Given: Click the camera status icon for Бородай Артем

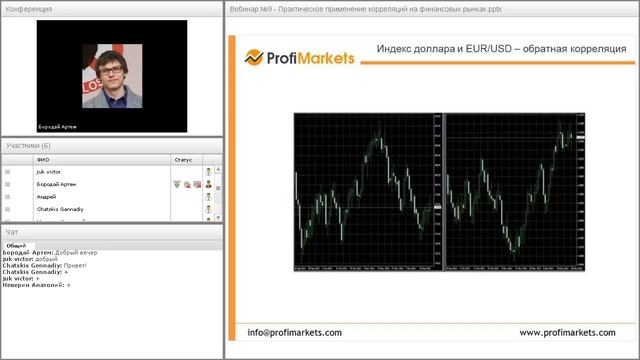Looking at the screenshot, I should click(x=187, y=184).
